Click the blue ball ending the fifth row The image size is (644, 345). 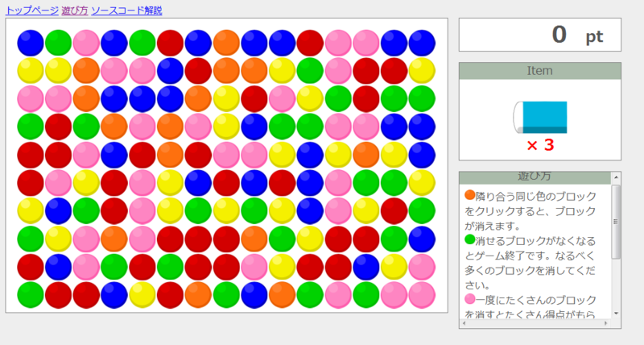click(x=422, y=155)
